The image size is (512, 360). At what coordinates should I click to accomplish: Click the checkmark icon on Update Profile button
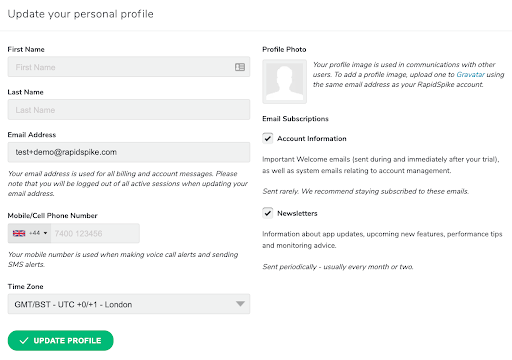point(24,340)
